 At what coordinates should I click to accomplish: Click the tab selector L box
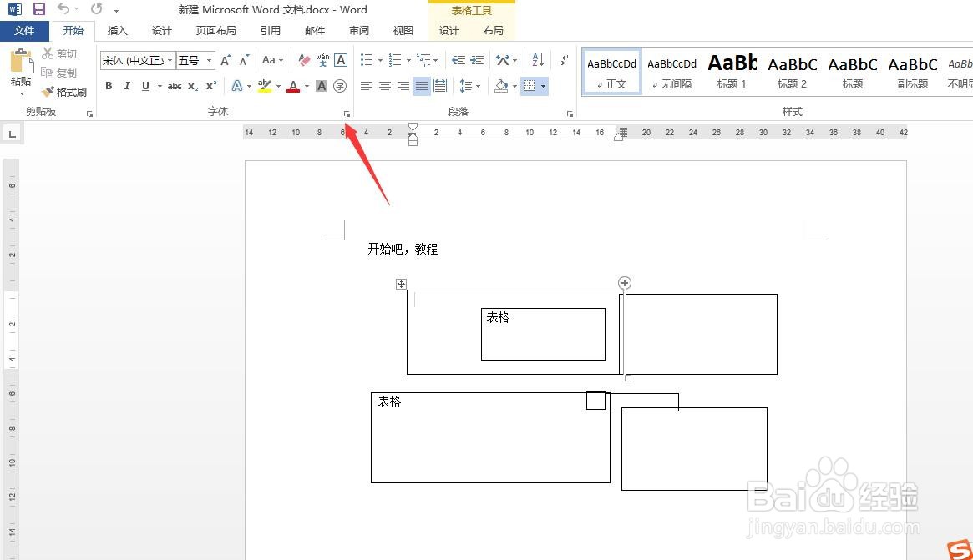click(x=12, y=134)
